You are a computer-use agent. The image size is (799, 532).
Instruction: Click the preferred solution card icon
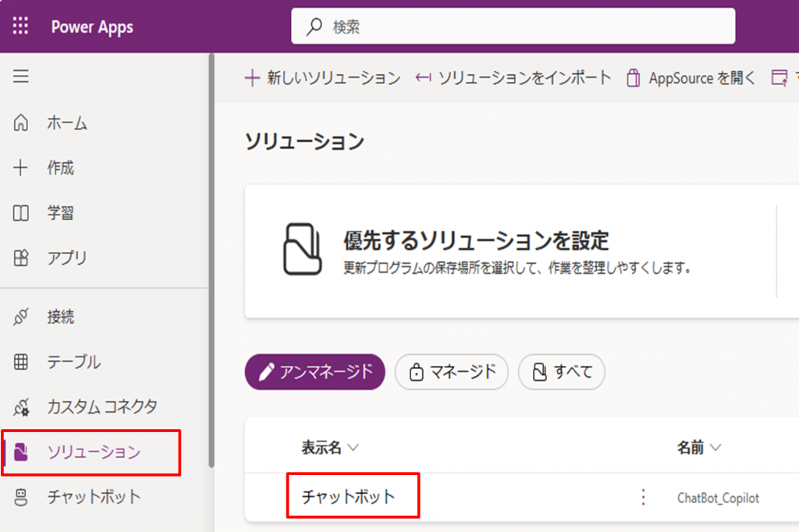pyautogui.click(x=302, y=249)
